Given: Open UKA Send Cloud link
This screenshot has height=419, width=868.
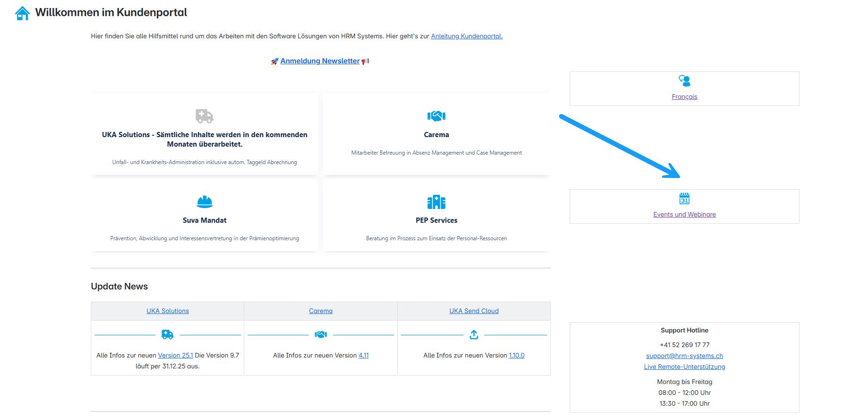Looking at the screenshot, I should [x=474, y=311].
